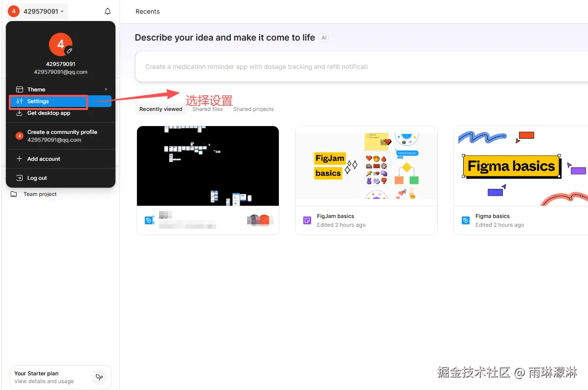Open the black canvas file thumbnail
The image size is (588, 390).
pyautogui.click(x=208, y=166)
